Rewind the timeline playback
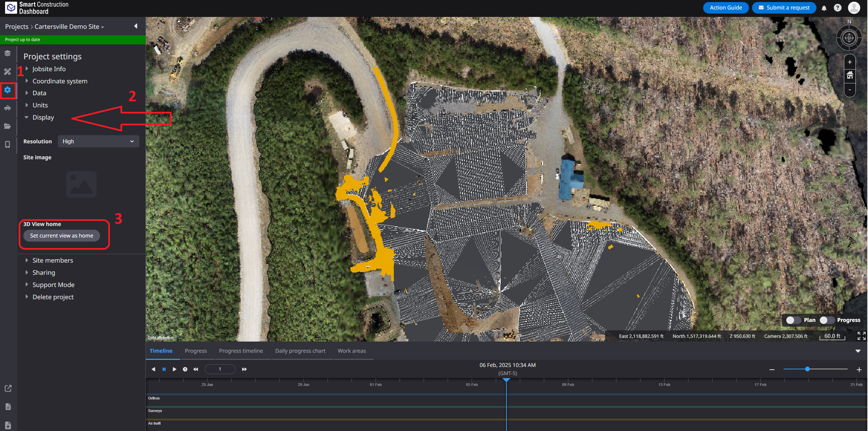868x431 pixels. [x=196, y=369]
